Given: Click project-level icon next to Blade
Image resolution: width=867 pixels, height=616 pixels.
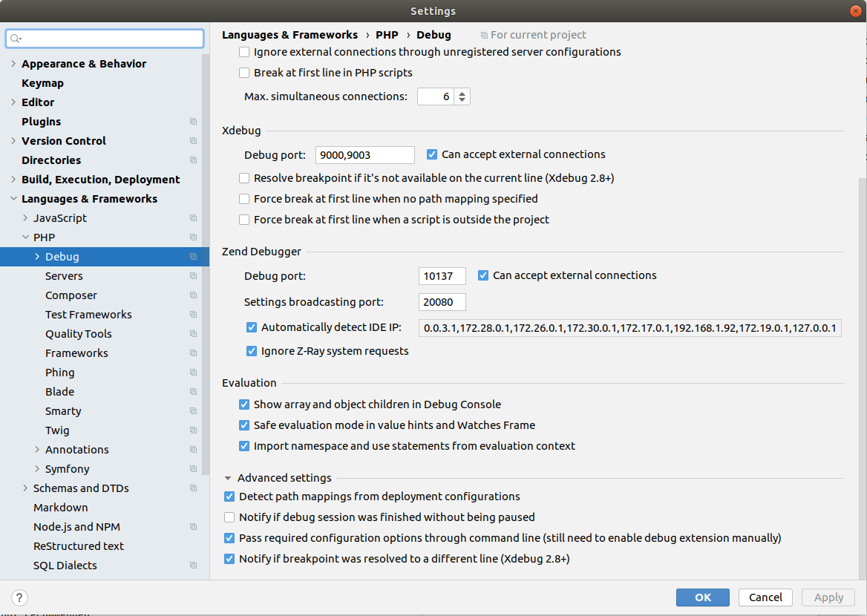Looking at the screenshot, I should click(193, 392).
